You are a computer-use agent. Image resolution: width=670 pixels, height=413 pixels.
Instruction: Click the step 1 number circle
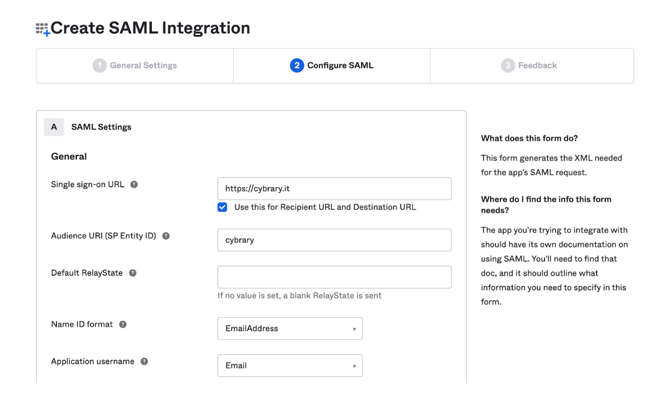pos(99,66)
